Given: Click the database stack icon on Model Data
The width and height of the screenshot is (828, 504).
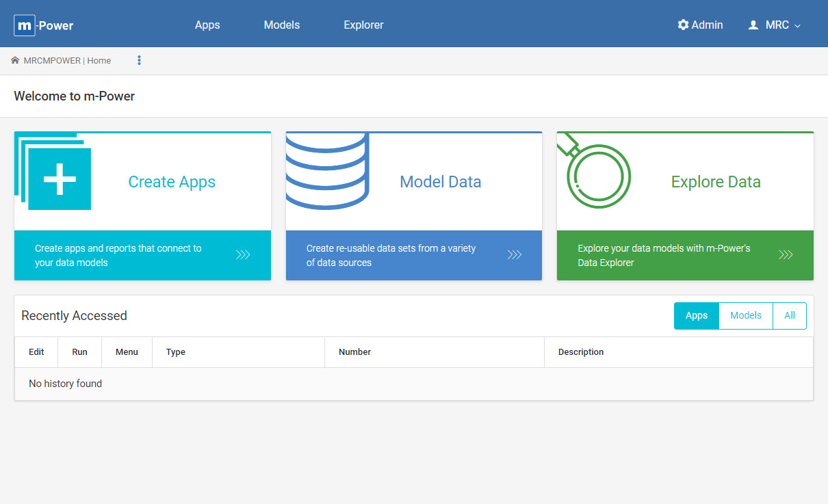Looking at the screenshot, I should [327, 171].
